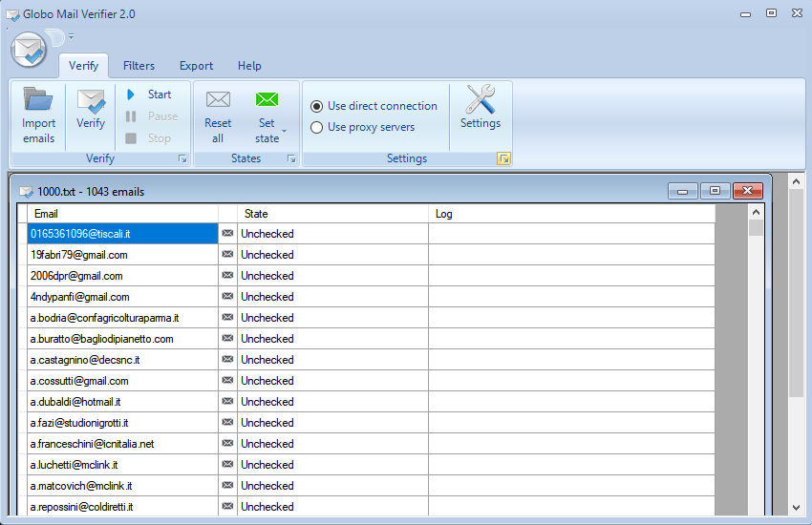Click the Reset all envelope icon
This screenshot has width=812, height=525.
point(218,98)
